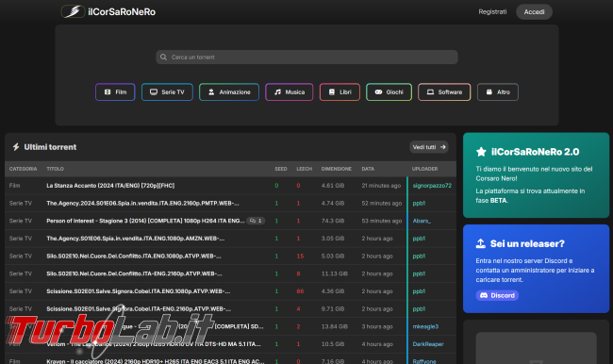Open Silo.S02E10 1080p ATVP torrent
This screenshot has height=364, width=613.
[x=134, y=256]
